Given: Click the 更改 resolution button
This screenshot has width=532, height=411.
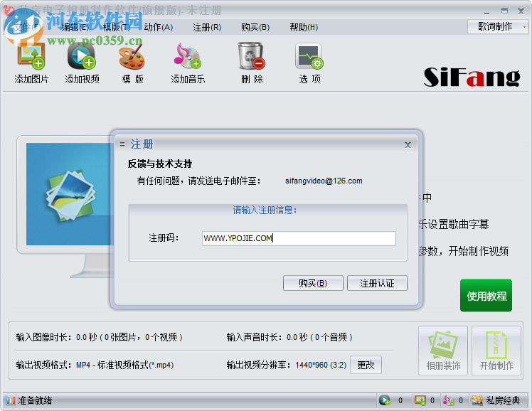Looking at the screenshot, I should pos(366,365).
